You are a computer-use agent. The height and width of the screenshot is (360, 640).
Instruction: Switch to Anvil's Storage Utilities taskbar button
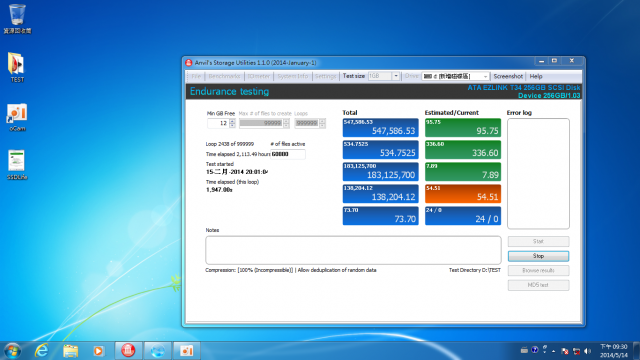click(x=128, y=351)
